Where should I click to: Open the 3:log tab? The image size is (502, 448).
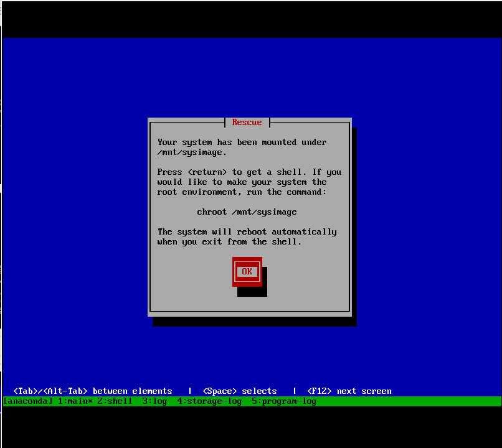tap(154, 401)
